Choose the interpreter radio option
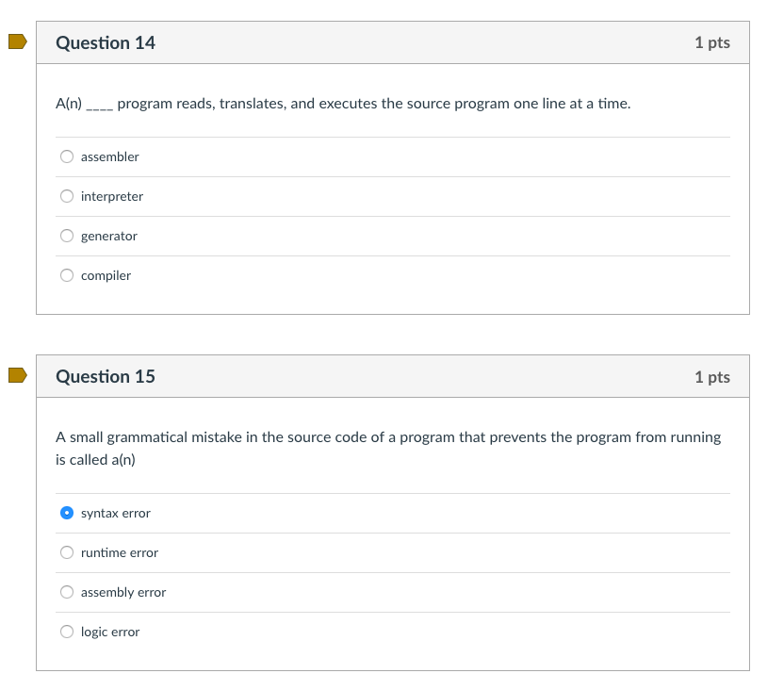This screenshot has height=690, width=784. point(67,196)
